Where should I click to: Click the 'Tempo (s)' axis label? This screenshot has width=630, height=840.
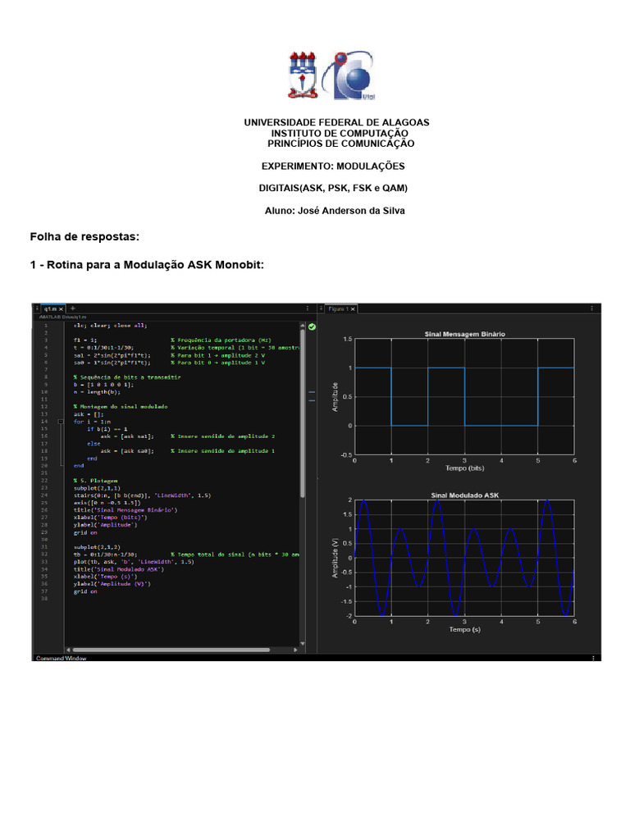point(465,629)
